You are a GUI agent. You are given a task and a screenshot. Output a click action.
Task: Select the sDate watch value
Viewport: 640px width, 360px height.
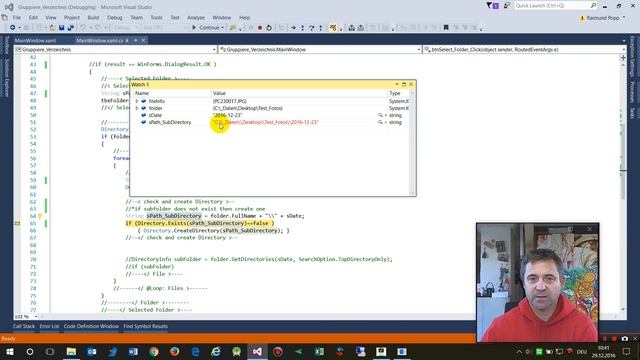pos(228,116)
